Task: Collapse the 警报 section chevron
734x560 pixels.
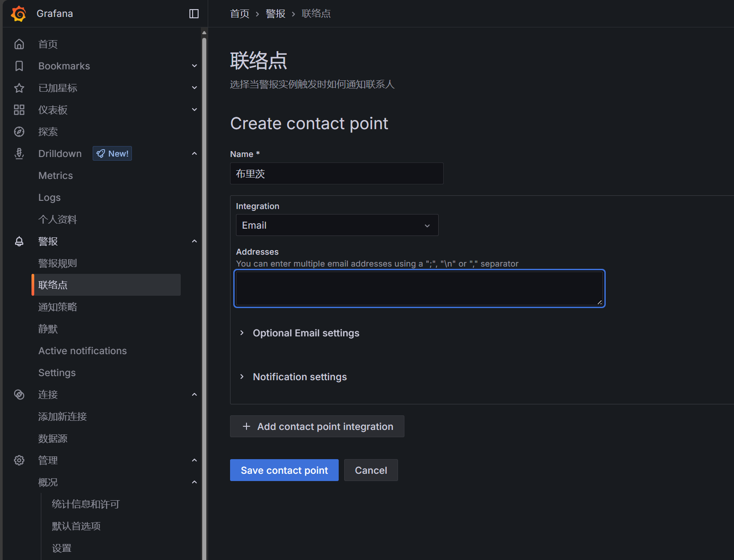Action: pyautogui.click(x=194, y=241)
